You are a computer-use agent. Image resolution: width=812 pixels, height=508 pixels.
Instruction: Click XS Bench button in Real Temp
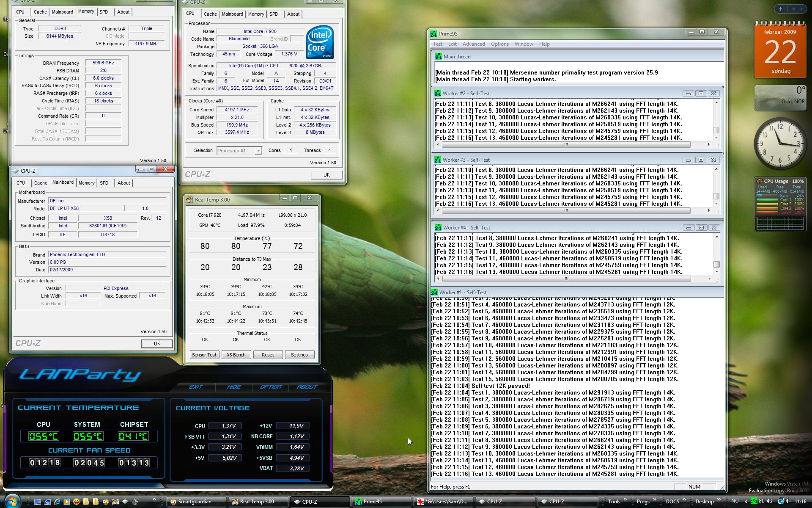[236, 355]
